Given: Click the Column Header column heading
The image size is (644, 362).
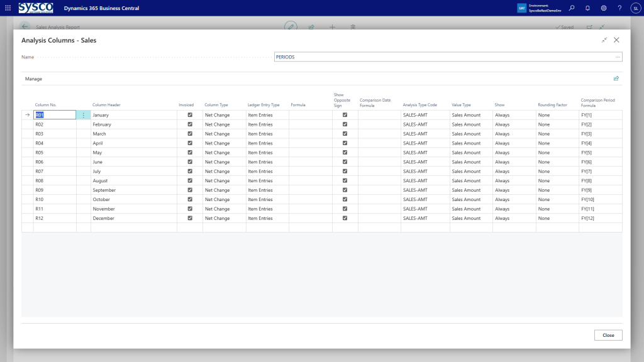Looking at the screenshot, I should click(107, 105).
